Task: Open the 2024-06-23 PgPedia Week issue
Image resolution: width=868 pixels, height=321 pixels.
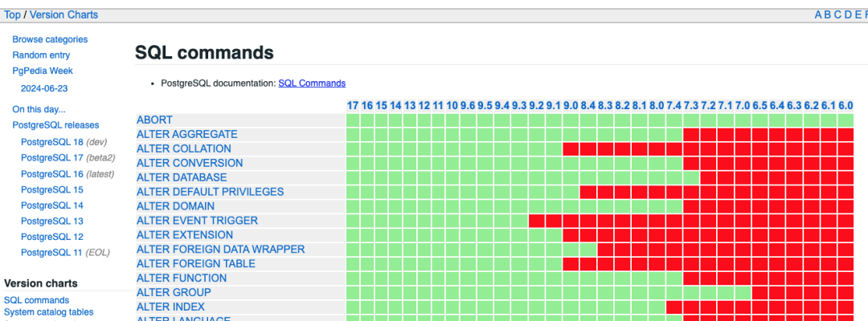Action: tap(44, 88)
